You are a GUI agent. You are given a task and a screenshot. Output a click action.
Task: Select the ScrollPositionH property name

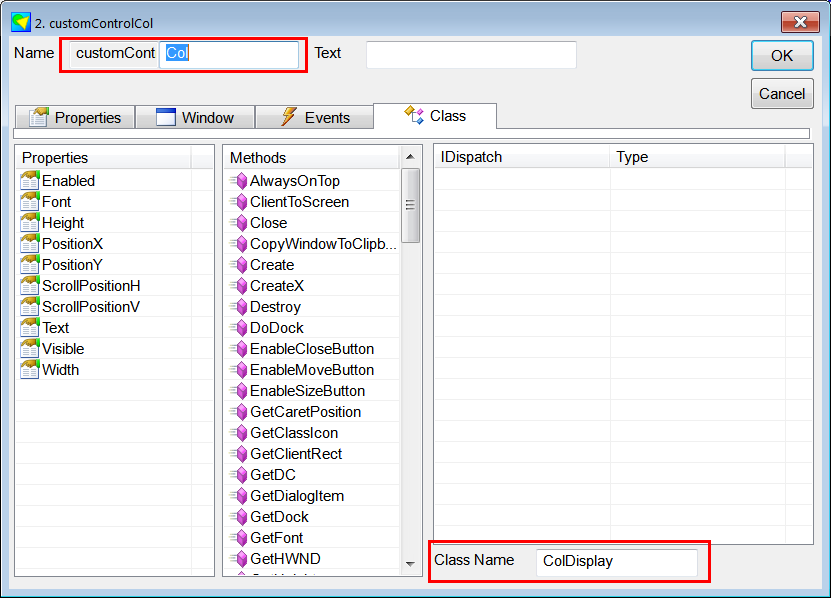pos(91,286)
